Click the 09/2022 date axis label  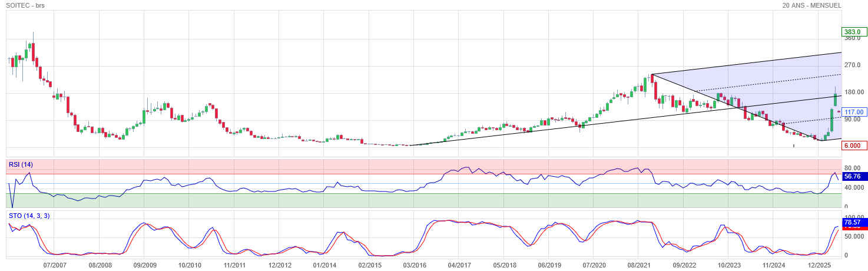click(x=684, y=266)
